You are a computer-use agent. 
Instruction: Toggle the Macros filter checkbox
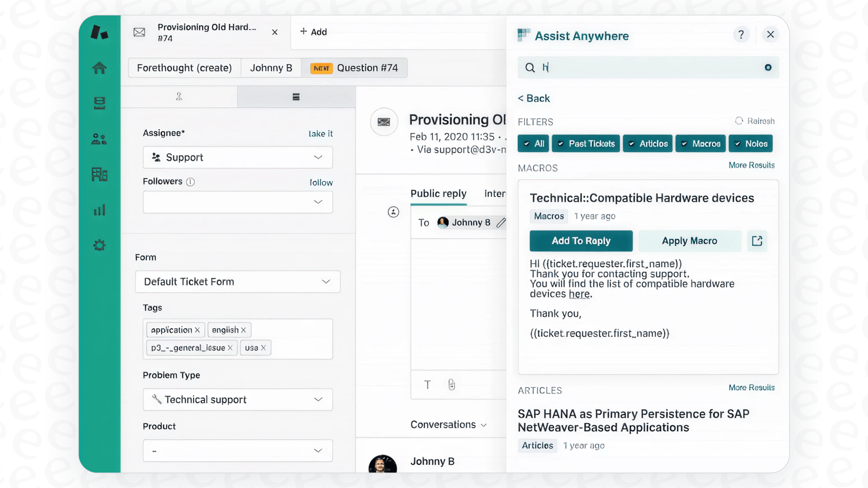click(701, 144)
